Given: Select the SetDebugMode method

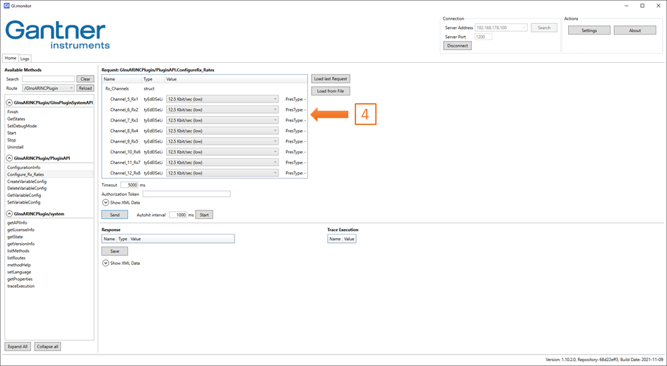Looking at the screenshot, I should [22, 126].
